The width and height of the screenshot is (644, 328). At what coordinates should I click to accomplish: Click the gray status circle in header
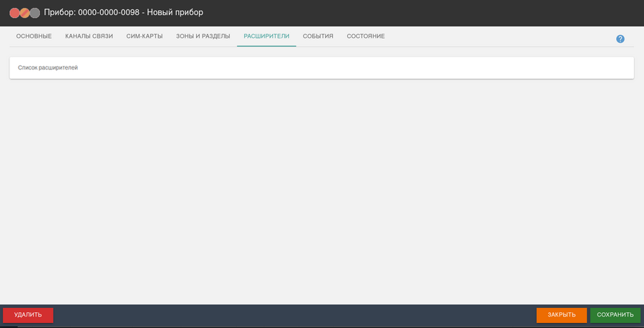pyautogui.click(x=34, y=13)
